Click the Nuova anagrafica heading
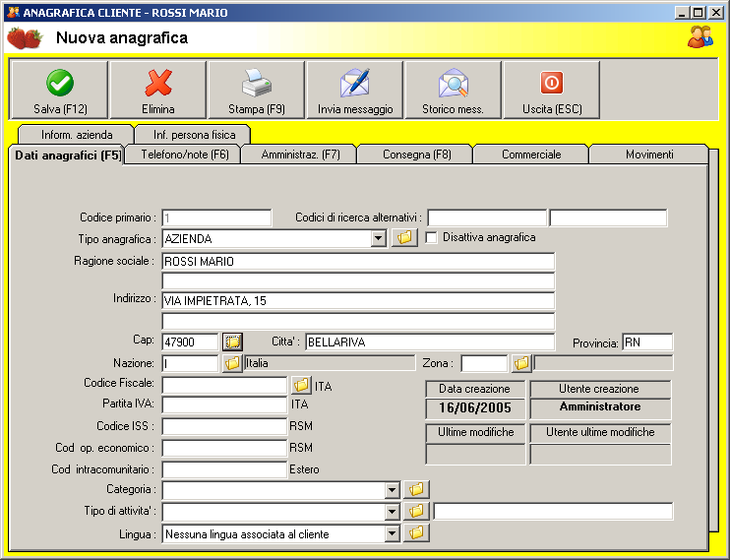This screenshot has height=560, width=730. [x=122, y=37]
